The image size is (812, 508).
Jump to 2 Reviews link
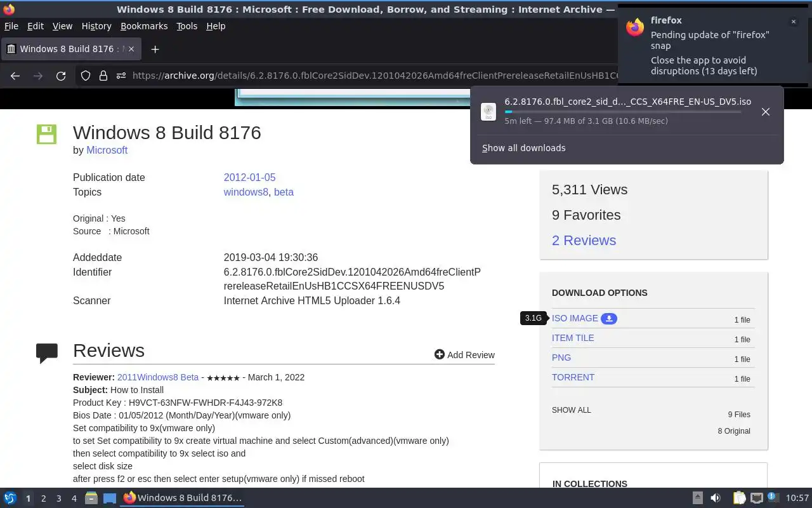(x=584, y=241)
